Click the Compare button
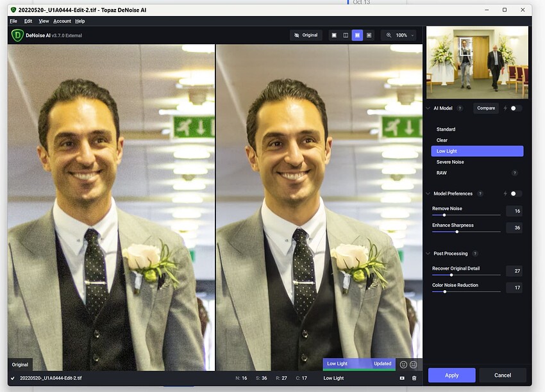This screenshot has height=392, width=545. pyautogui.click(x=486, y=108)
